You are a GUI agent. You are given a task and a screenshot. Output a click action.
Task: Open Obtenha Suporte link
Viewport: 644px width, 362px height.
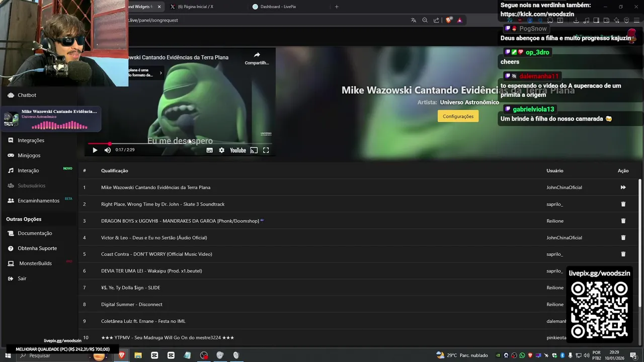37,248
